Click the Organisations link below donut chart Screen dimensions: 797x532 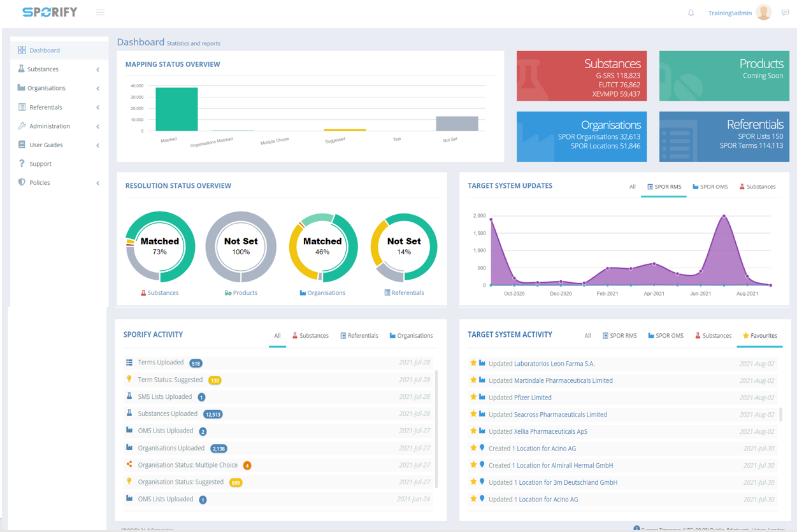[326, 293]
